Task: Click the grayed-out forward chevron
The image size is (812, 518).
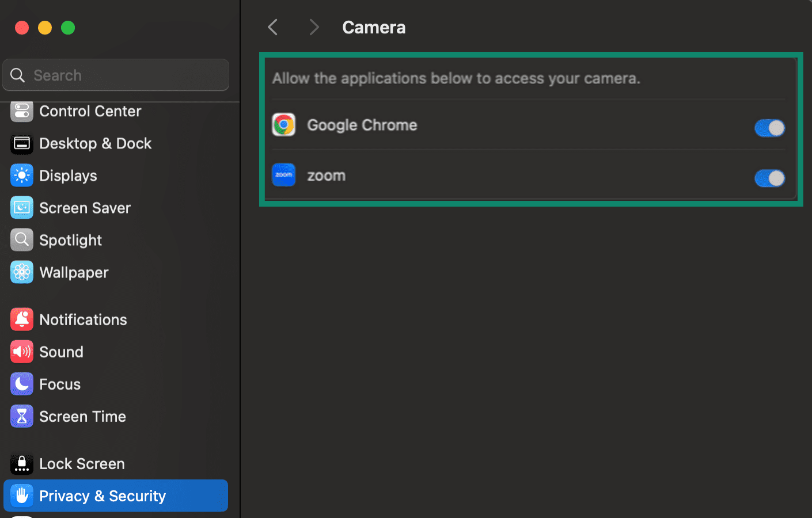Action: 313,26
